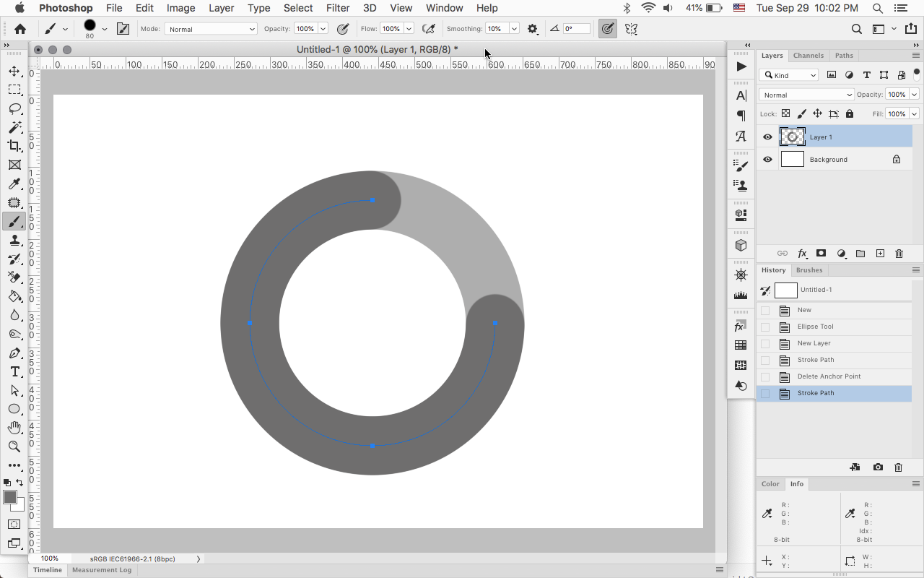The height and width of the screenshot is (578, 924).
Task: Hide the Background layer visibility
Action: (x=767, y=159)
